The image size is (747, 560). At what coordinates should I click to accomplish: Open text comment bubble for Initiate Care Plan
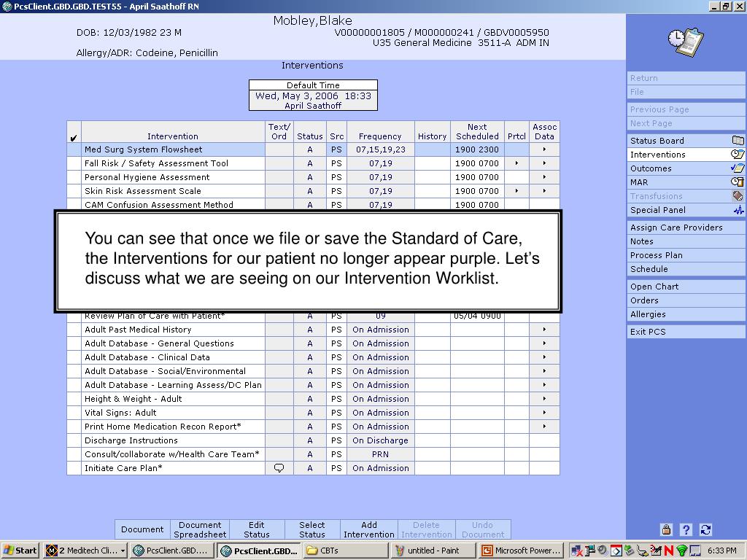(x=279, y=468)
